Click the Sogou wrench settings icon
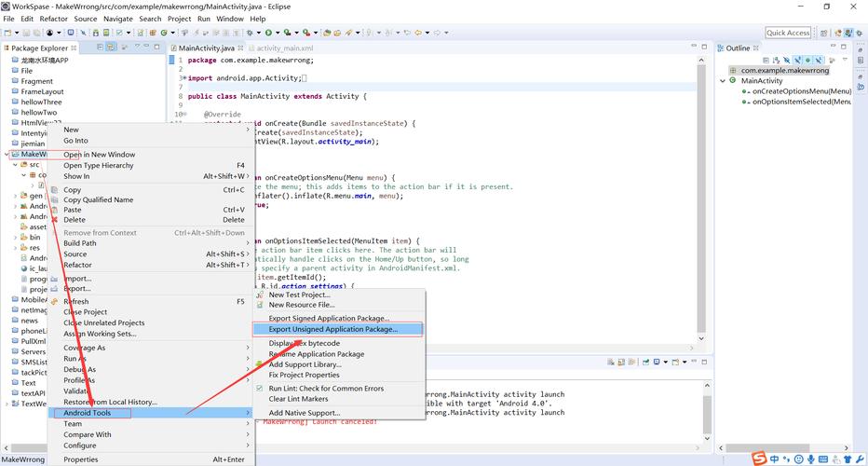This screenshot has height=466, width=868. (x=860, y=459)
